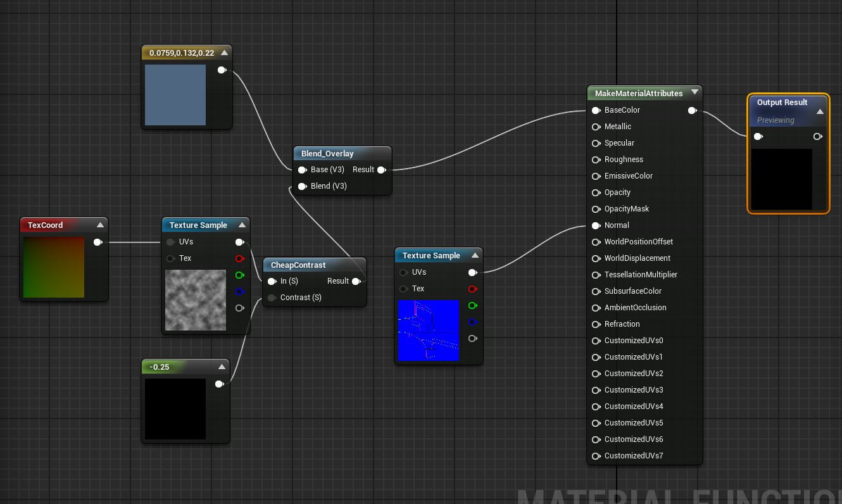Image resolution: width=842 pixels, height=504 pixels.
Task: Click the noise Texture Sample red output pin
Action: tap(239, 258)
